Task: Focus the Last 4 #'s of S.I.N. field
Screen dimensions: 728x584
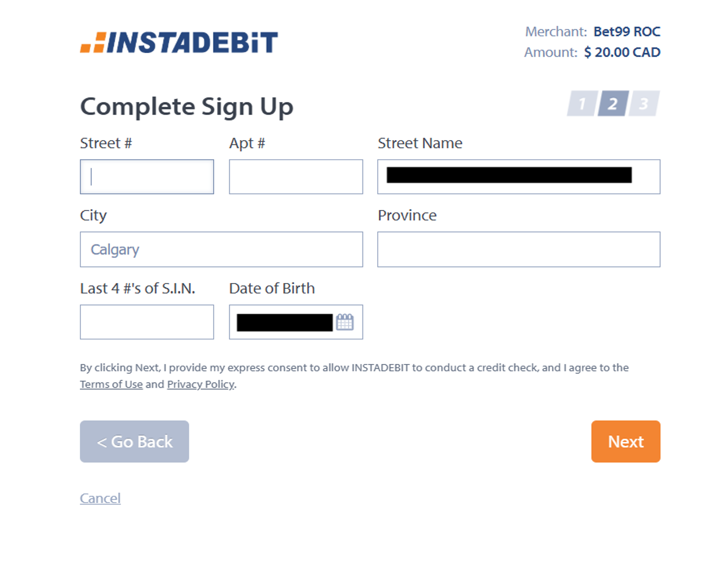Action: click(147, 322)
